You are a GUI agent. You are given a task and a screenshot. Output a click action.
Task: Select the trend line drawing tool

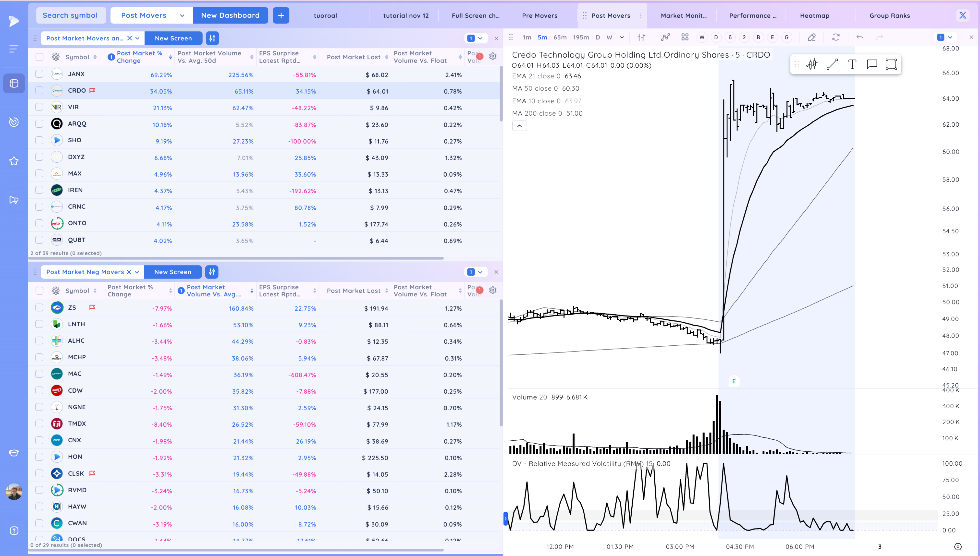click(832, 64)
